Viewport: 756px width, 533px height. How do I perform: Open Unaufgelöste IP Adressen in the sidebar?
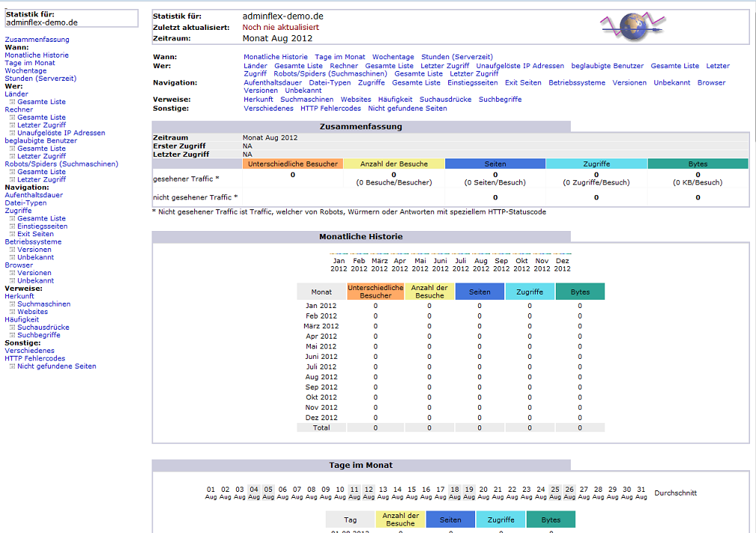[x=61, y=132]
